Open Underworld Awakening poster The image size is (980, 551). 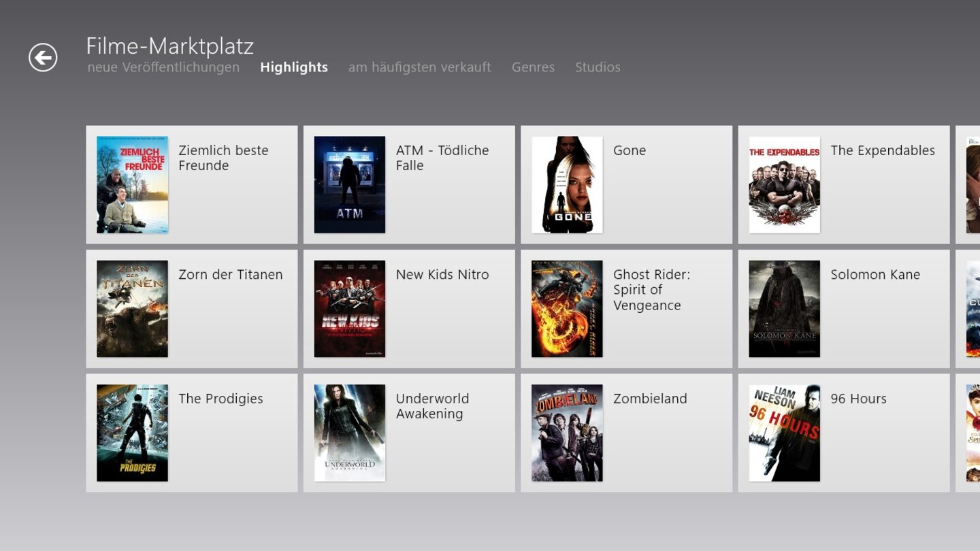[350, 433]
